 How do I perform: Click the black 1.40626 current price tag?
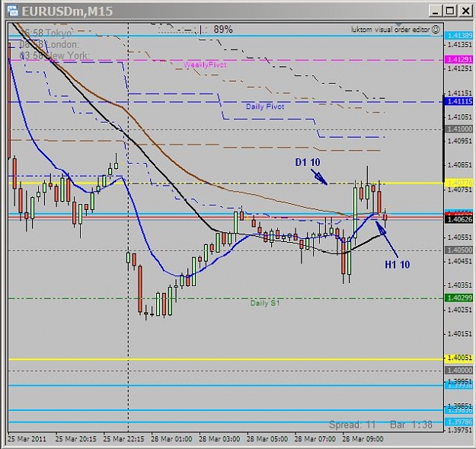(460, 219)
